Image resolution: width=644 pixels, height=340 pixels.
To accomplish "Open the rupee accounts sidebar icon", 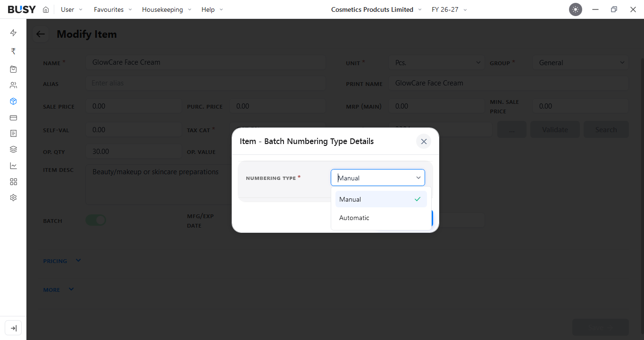I will coord(13,51).
